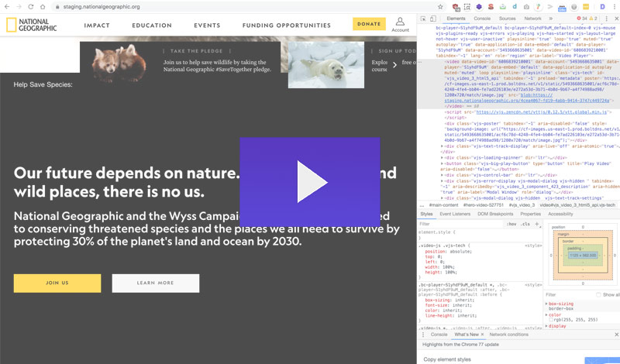Image resolution: width=620 pixels, height=364 pixels.
Task: Expand the box-sizing computed property
Action: pyautogui.click(x=547, y=304)
